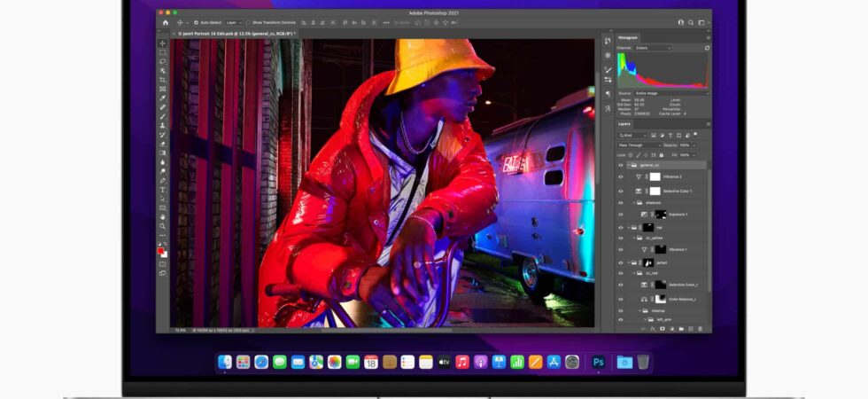Screen dimensions: 868x399
Task: Select the Eraser tool
Action: click(163, 144)
